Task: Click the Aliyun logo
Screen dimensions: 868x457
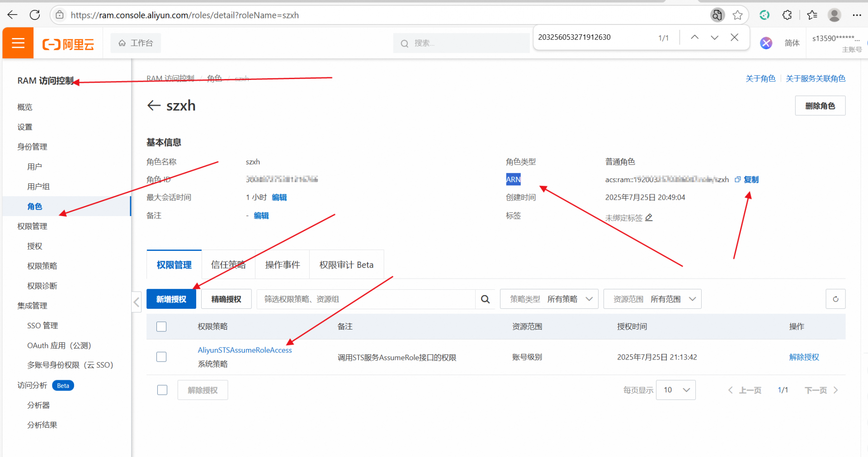Action: [68, 44]
